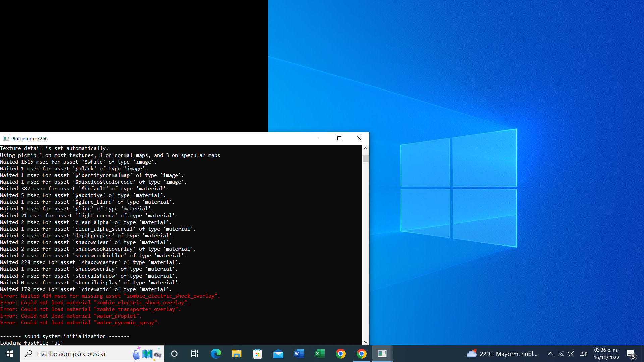Open File Explorer from taskbar

[x=236, y=354]
